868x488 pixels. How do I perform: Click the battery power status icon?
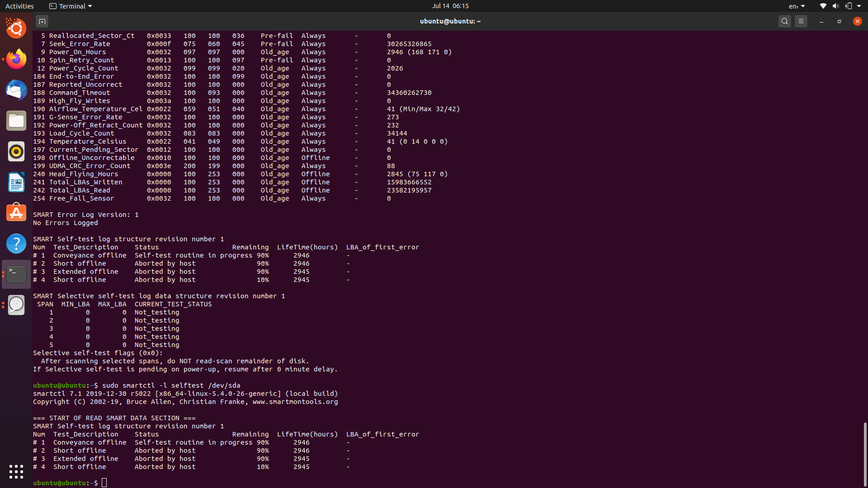click(849, 6)
